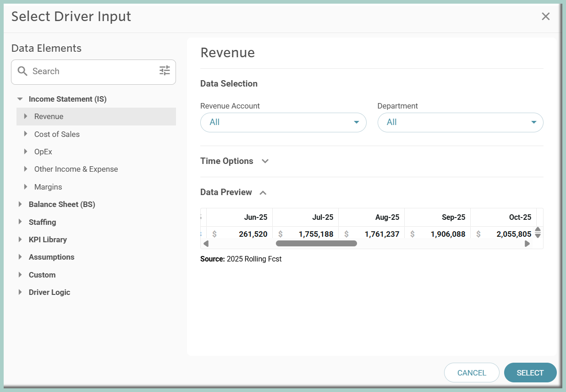This screenshot has width=566, height=392.
Task: Click the 261,520 value cell
Action: (x=240, y=234)
